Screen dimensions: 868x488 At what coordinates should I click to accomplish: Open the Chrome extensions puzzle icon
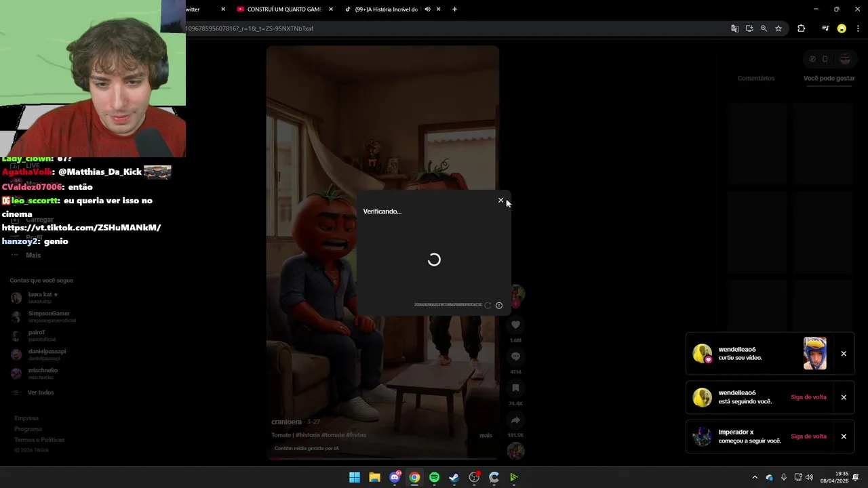(801, 28)
